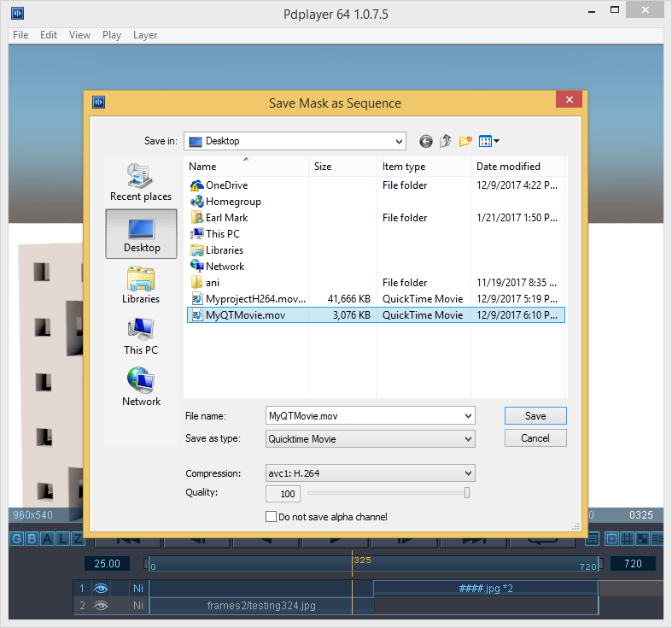Click the fit-to-window frame icon
The height and width of the screenshot is (628, 672).
(611, 538)
